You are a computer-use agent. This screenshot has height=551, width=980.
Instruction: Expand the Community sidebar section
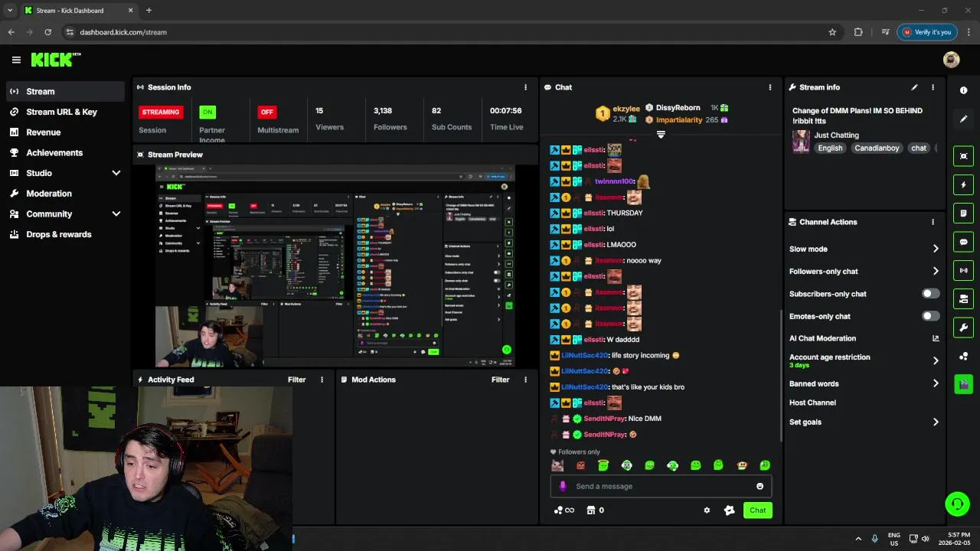pos(116,214)
